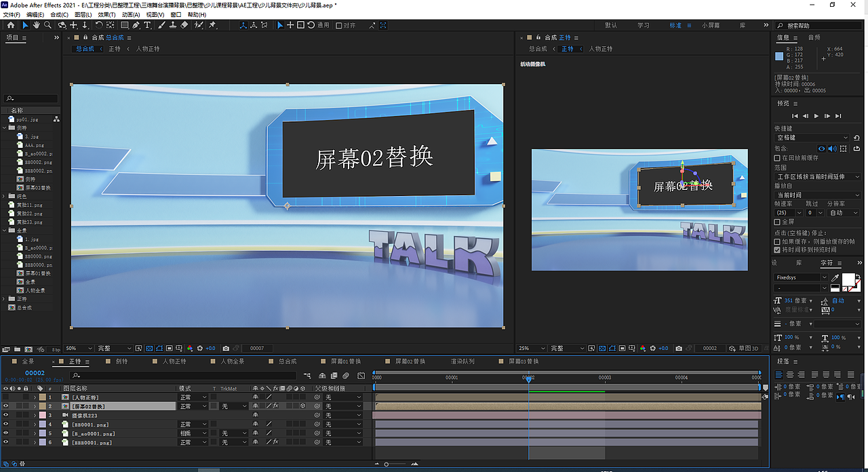Screen dimensions: 868x472
Task: Open 完整 resolution dropdown in main viewer
Action: (115, 348)
